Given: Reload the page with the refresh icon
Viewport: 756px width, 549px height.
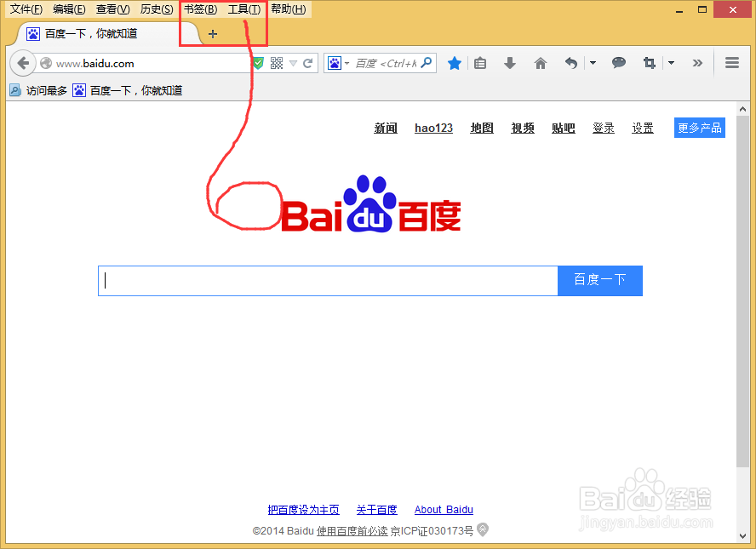Looking at the screenshot, I should coord(308,63).
